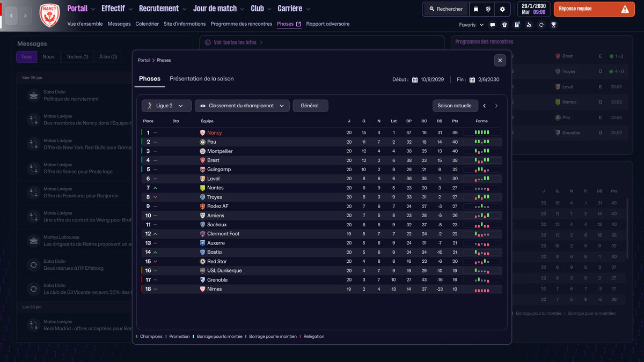
Task: Open Classement du championnat view dropdown
Action: point(242,106)
